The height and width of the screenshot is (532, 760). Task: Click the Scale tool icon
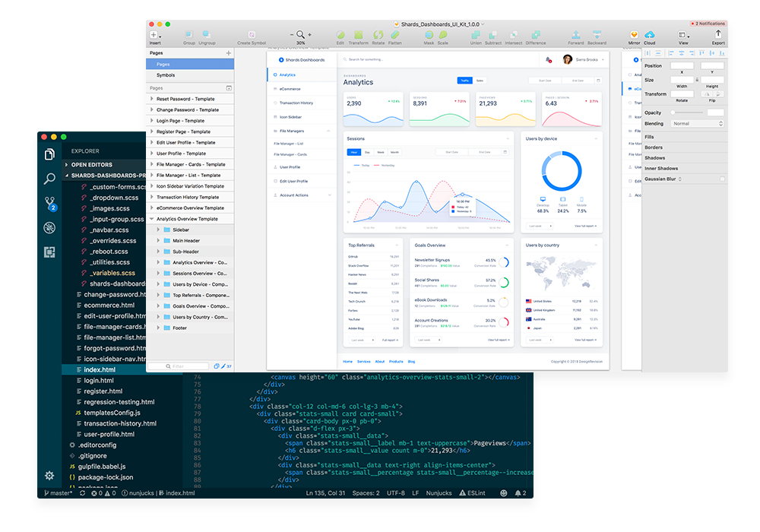point(443,35)
